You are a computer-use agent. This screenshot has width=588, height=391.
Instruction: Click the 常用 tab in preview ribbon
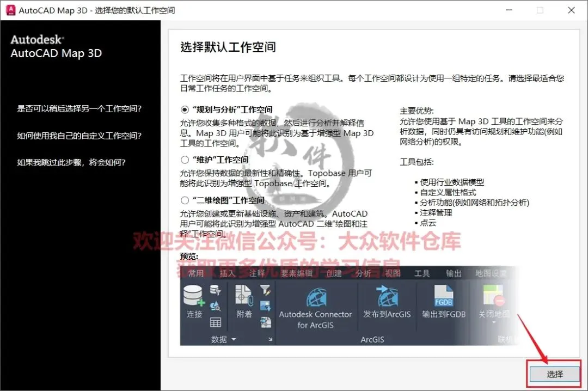[196, 273]
